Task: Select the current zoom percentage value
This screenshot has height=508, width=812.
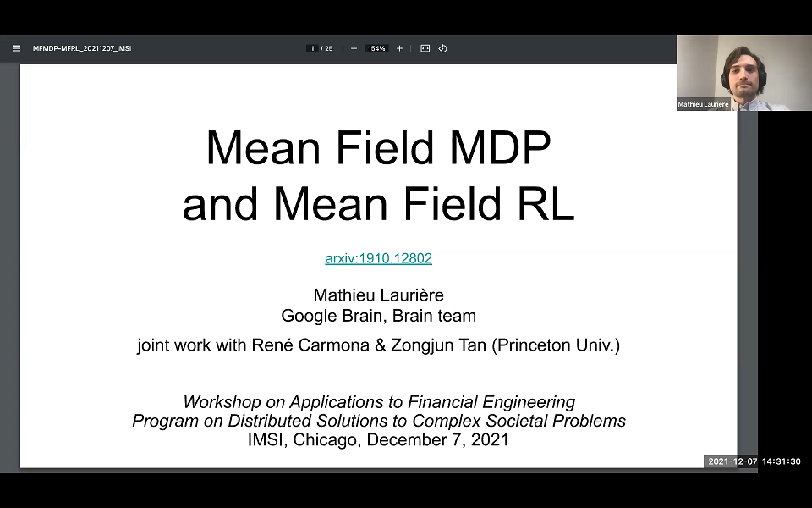Action: [x=376, y=48]
